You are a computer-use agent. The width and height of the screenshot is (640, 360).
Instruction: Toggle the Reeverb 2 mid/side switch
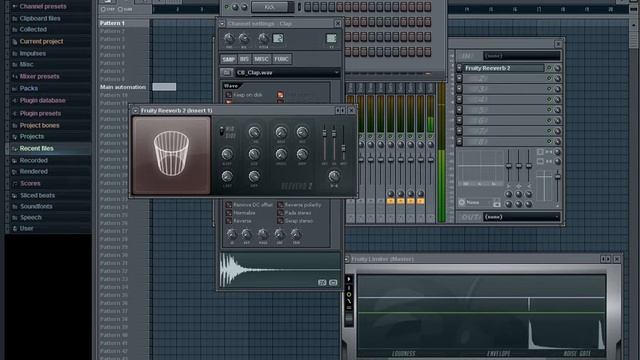click(222, 131)
